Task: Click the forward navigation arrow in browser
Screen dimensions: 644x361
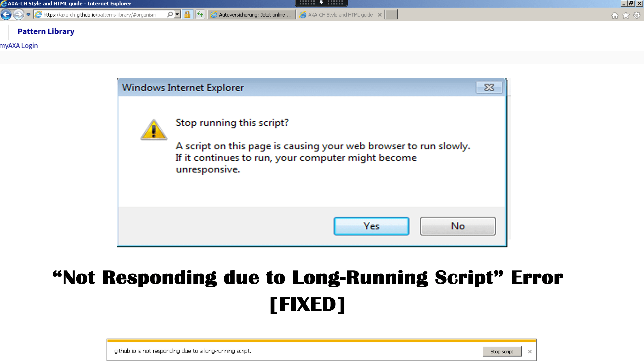Action: (x=18, y=15)
